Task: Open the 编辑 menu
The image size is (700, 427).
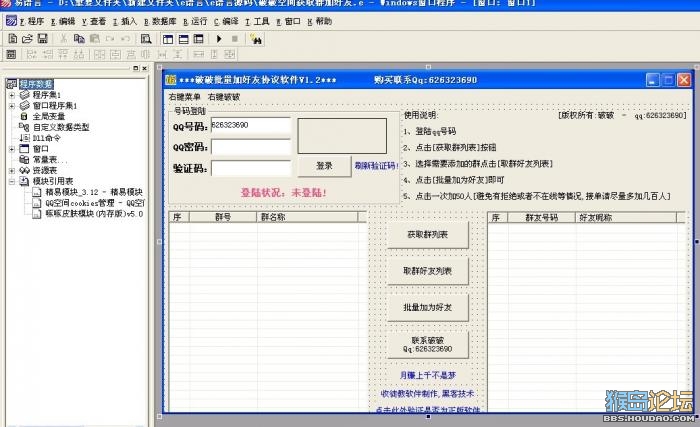Action: tap(63, 21)
